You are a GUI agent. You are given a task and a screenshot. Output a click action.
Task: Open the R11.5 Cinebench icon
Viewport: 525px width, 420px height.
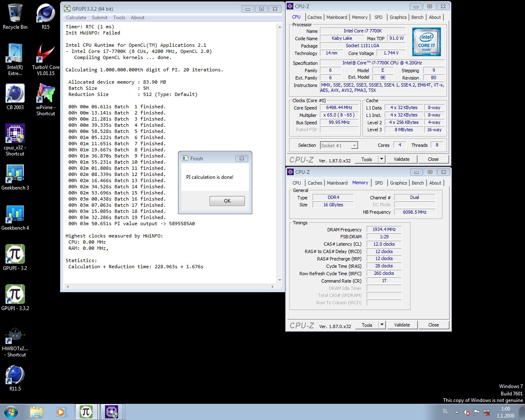coord(15,378)
